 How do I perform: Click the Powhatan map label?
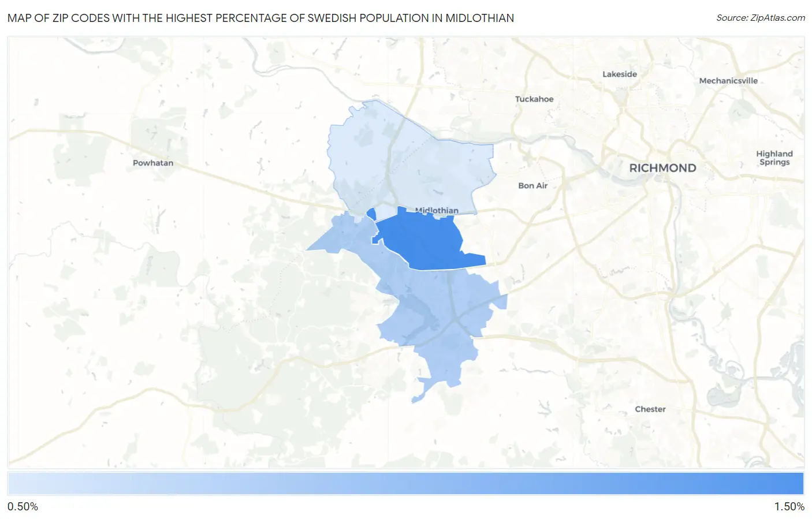[x=153, y=163]
